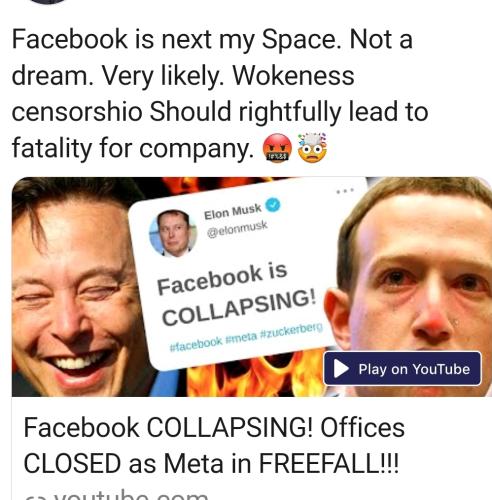Click the exploding head emoji
This screenshot has height=500, width=492.
(312, 148)
